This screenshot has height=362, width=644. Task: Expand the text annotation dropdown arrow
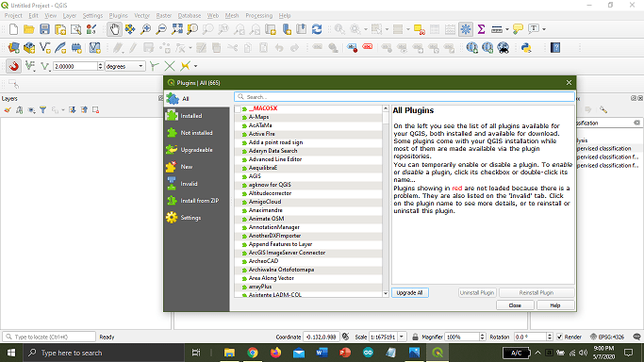[544, 29]
